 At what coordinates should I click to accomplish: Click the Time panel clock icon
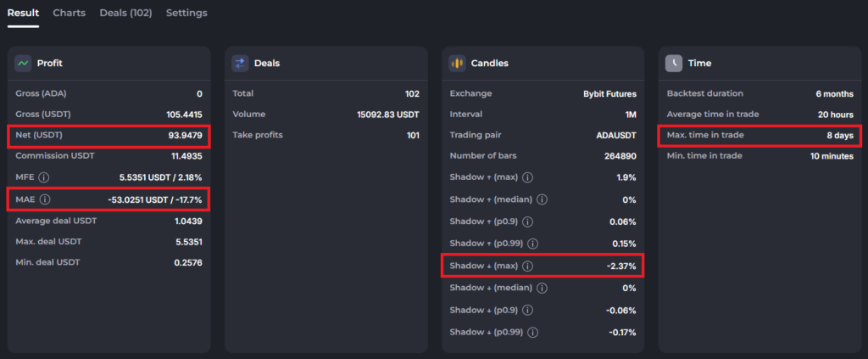pyautogui.click(x=674, y=63)
